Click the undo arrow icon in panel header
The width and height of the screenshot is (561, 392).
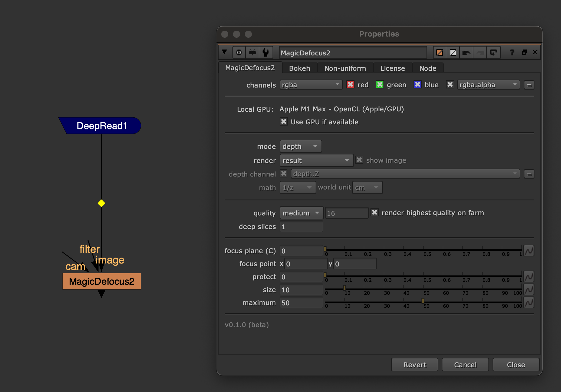tap(466, 53)
